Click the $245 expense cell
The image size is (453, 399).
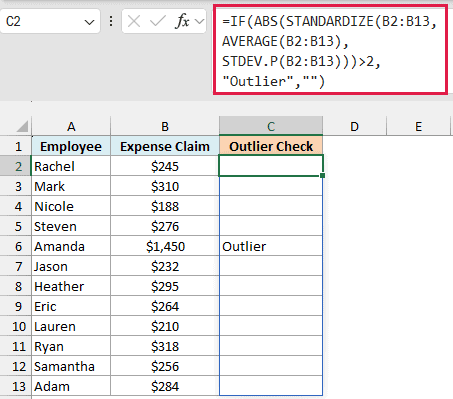click(165, 166)
